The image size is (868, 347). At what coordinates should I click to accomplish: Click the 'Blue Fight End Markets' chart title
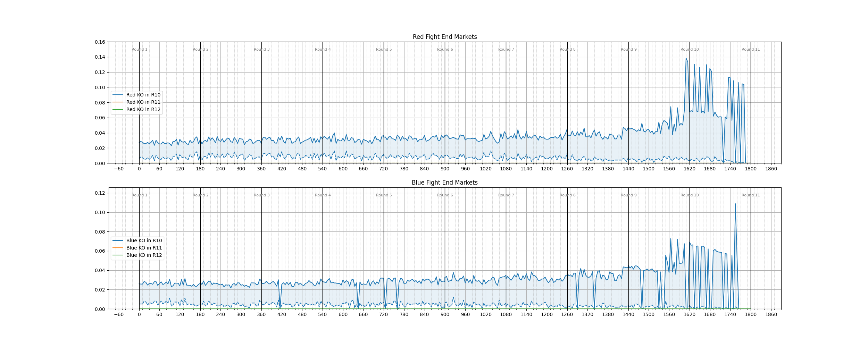(444, 183)
